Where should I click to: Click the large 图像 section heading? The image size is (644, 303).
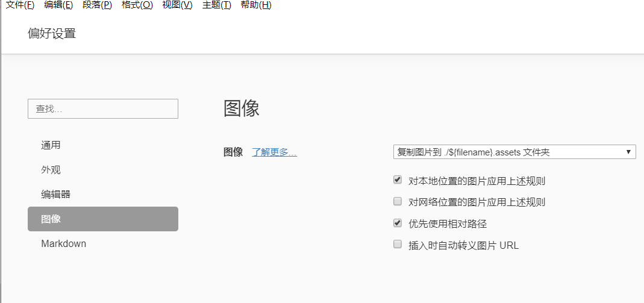click(242, 109)
